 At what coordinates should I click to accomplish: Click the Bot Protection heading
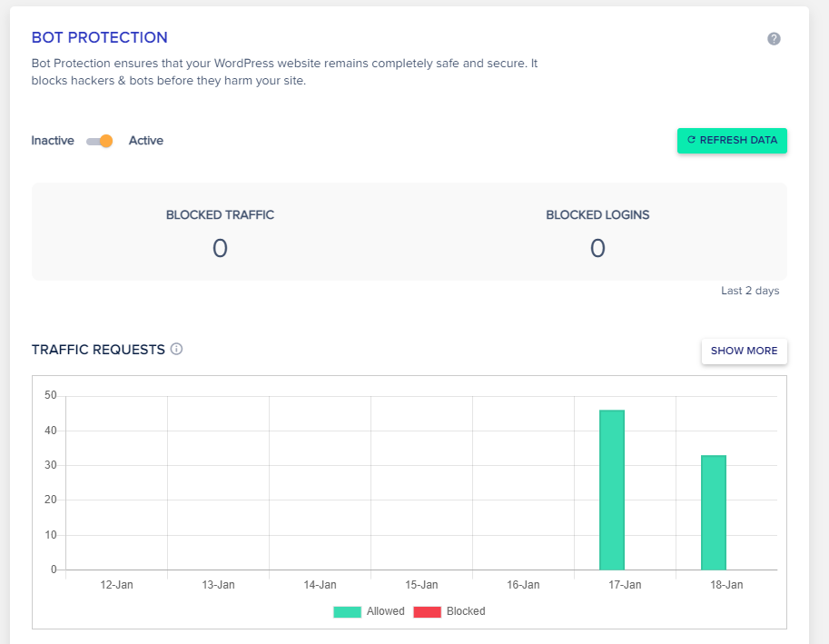pos(99,37)
